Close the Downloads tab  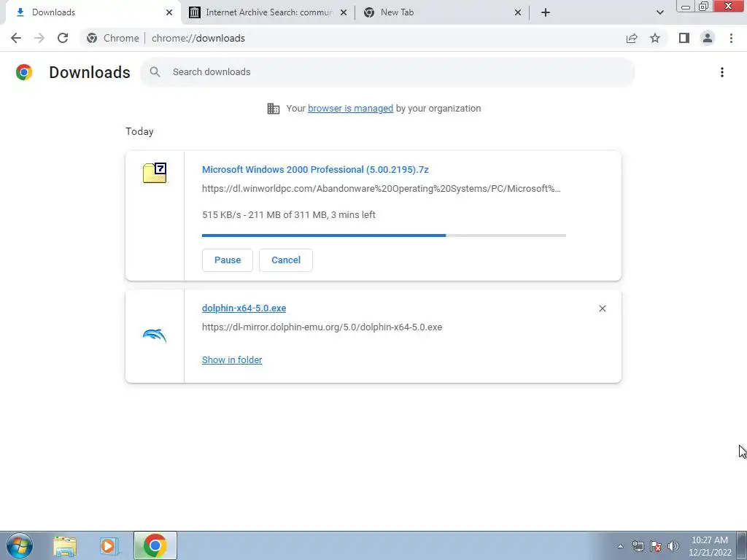pyautogui.click(x=169, y=12)
